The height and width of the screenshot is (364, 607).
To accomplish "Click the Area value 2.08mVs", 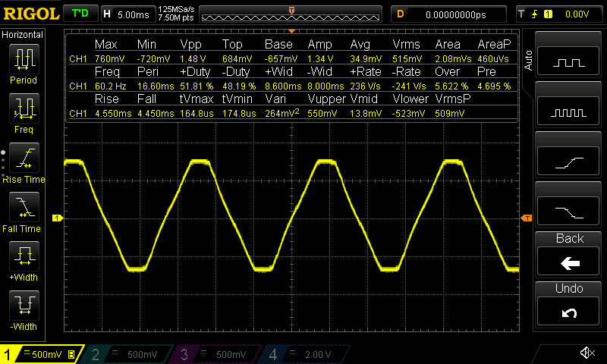I will click(x=453, y=59).
